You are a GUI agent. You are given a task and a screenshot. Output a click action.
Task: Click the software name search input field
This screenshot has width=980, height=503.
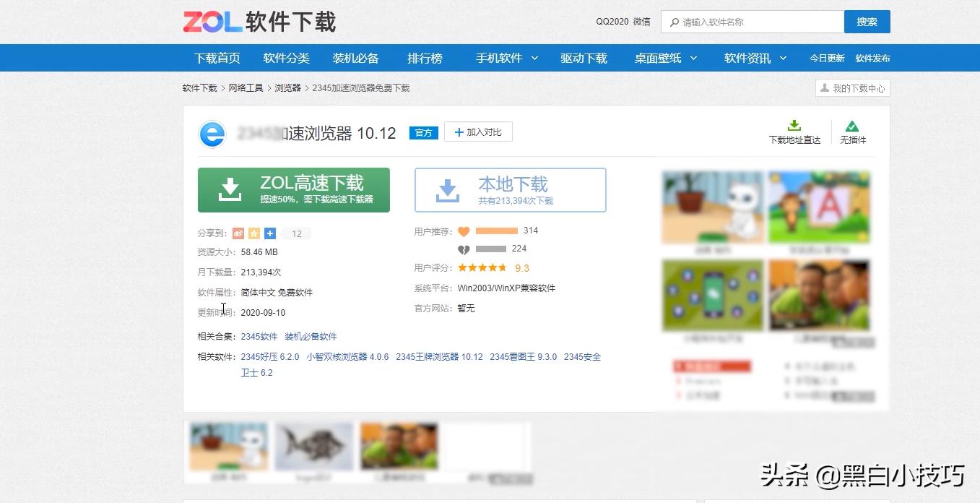(x=753, y=22)
